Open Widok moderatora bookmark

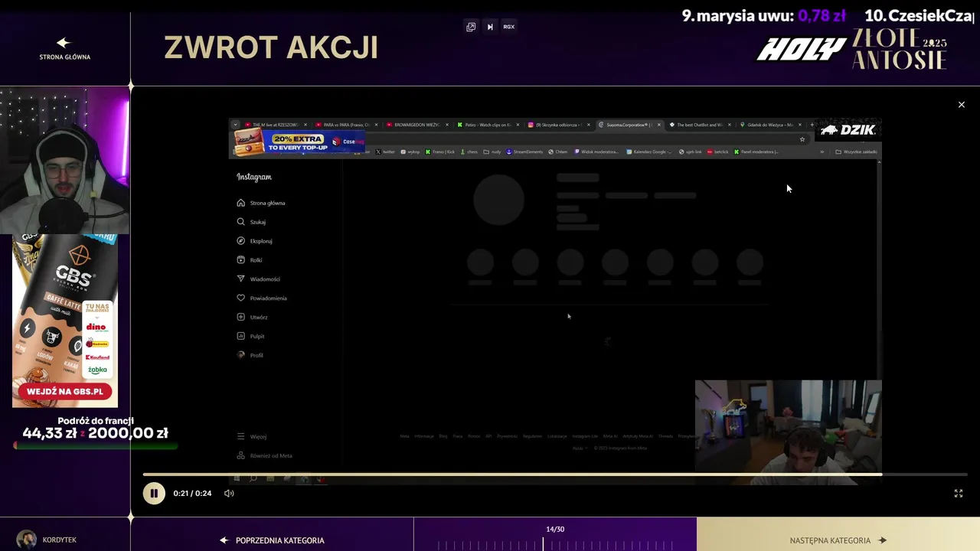596,152
